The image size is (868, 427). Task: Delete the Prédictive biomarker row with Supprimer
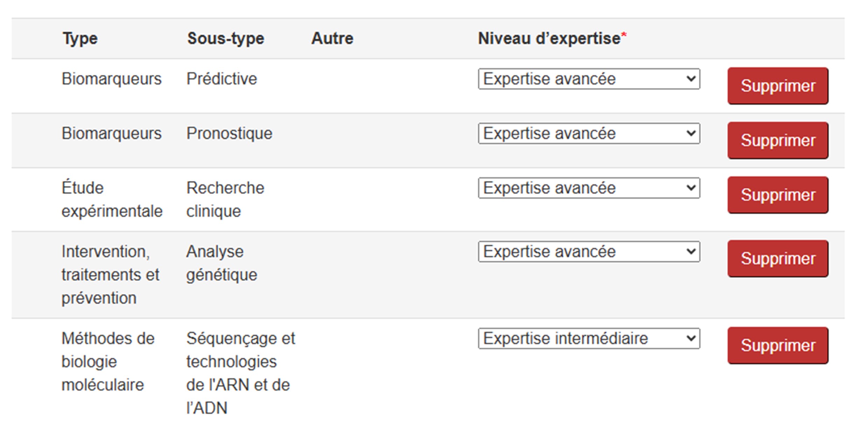tap(778, 86)
